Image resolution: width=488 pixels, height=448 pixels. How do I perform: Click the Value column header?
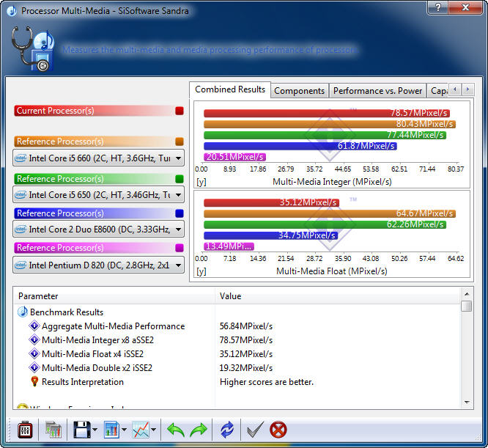[337, 295]
